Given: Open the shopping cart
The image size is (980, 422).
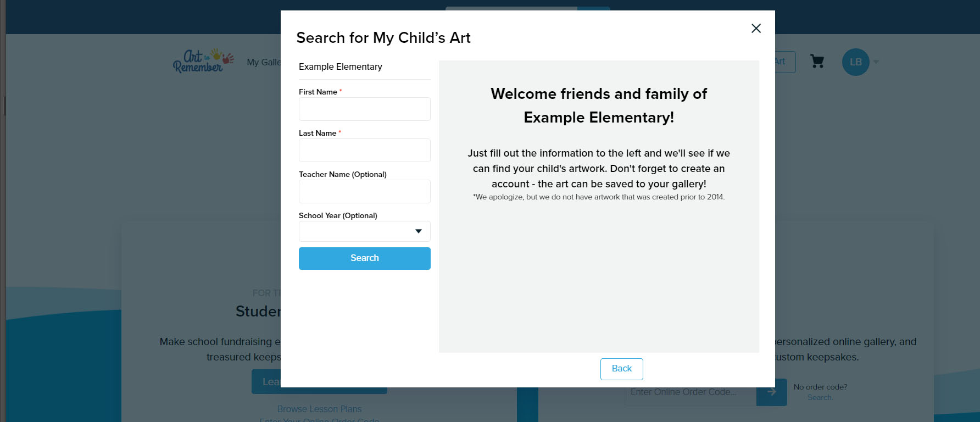Looking at the screenshot, I should 817,62.
